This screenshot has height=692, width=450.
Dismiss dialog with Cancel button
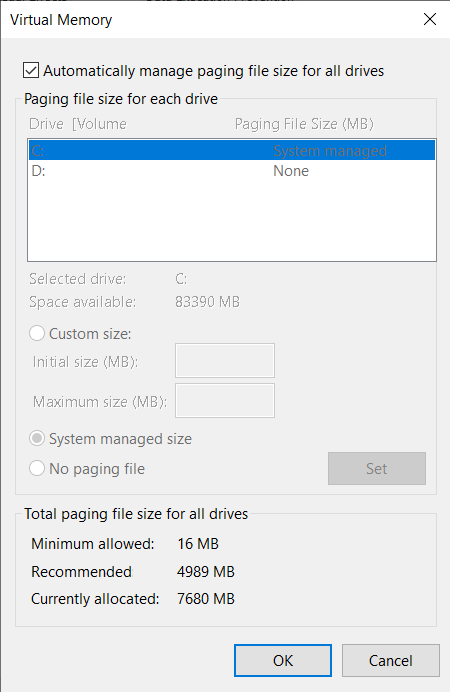click(390, 660)
